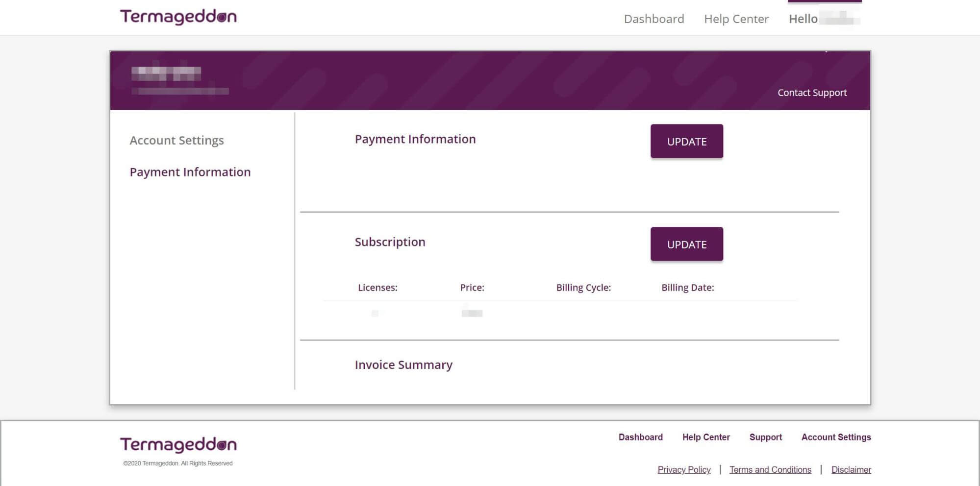The height and width of the screenshot is (486, 980).
Task: Open Dashboard link in the footer
Action: 640,437
